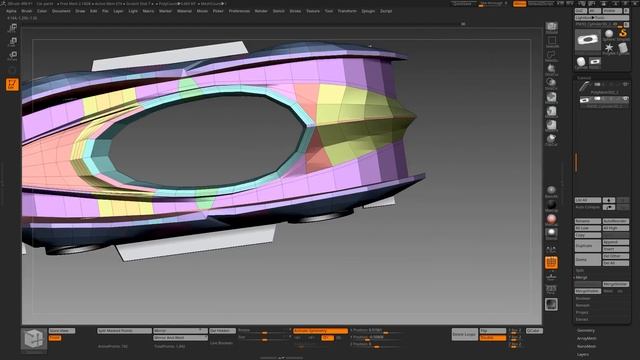Toggle the orange Double button
This screenshot has width=640, height=360.
click(493, 338)
